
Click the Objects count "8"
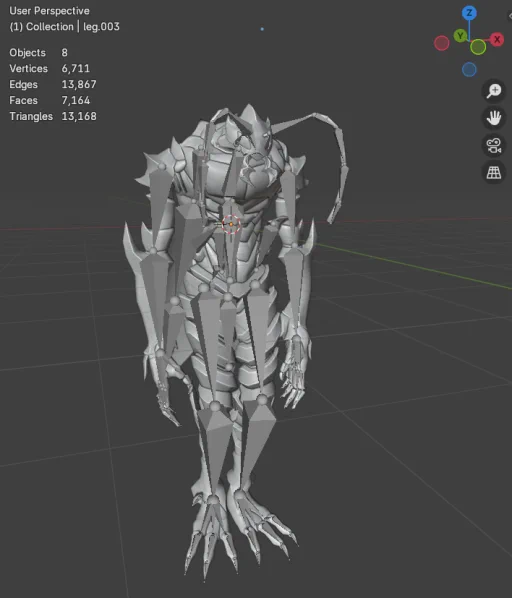(64, 53)
